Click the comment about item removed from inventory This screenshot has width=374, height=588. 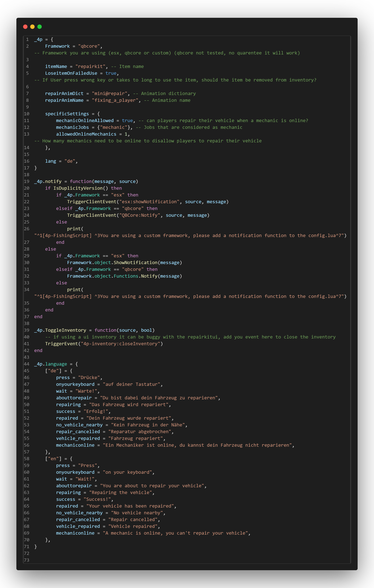(x=175, y=80)
